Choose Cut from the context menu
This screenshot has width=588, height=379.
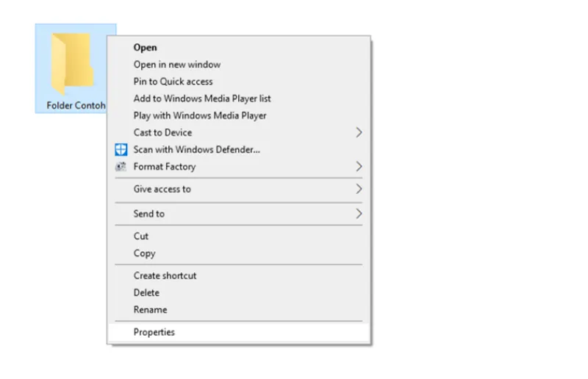click(x=238, y=237)
